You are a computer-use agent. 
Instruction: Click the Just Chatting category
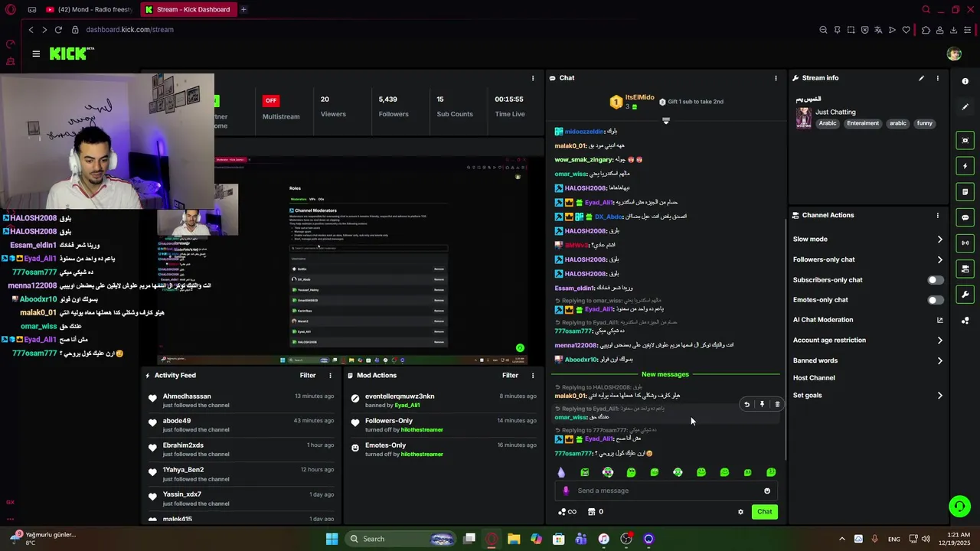click(835, 112)
